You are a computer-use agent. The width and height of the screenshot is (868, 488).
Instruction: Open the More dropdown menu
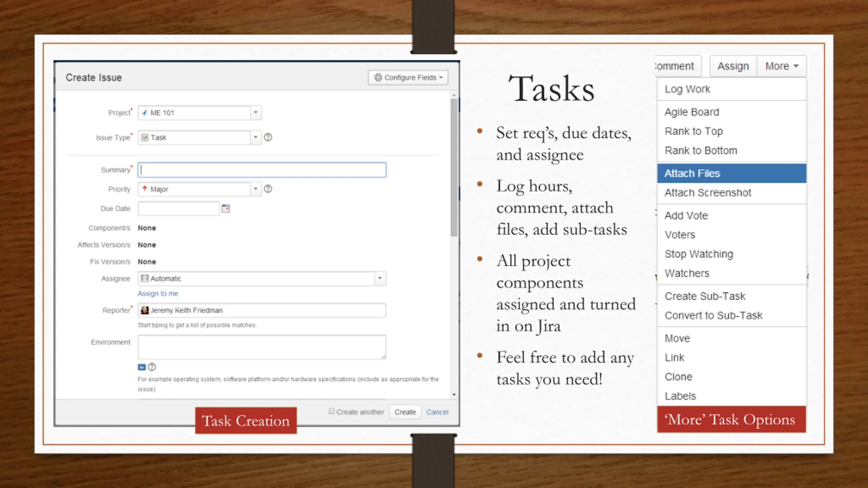coord(782,66)
